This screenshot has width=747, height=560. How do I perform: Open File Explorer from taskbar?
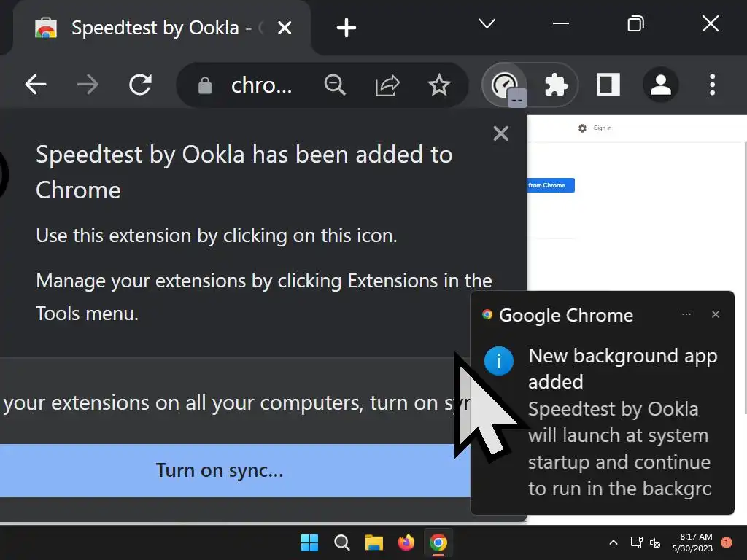(x=374, y=542)
